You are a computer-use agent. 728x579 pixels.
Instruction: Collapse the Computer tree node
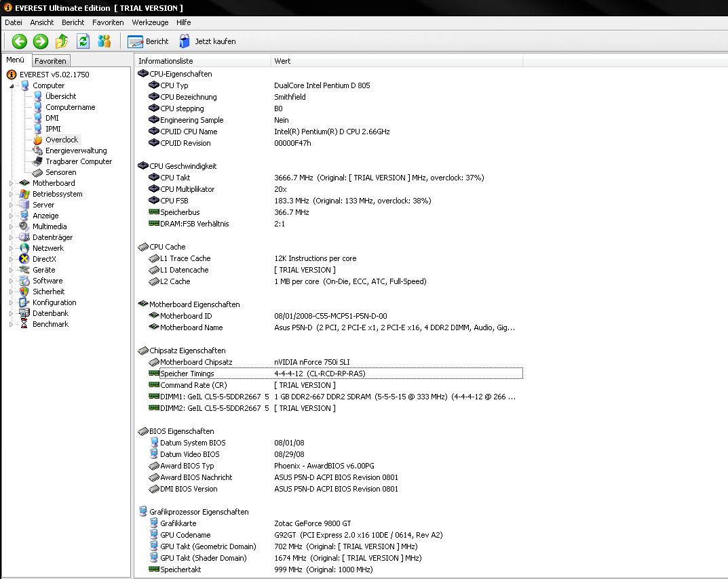click(x=11, y=86)
